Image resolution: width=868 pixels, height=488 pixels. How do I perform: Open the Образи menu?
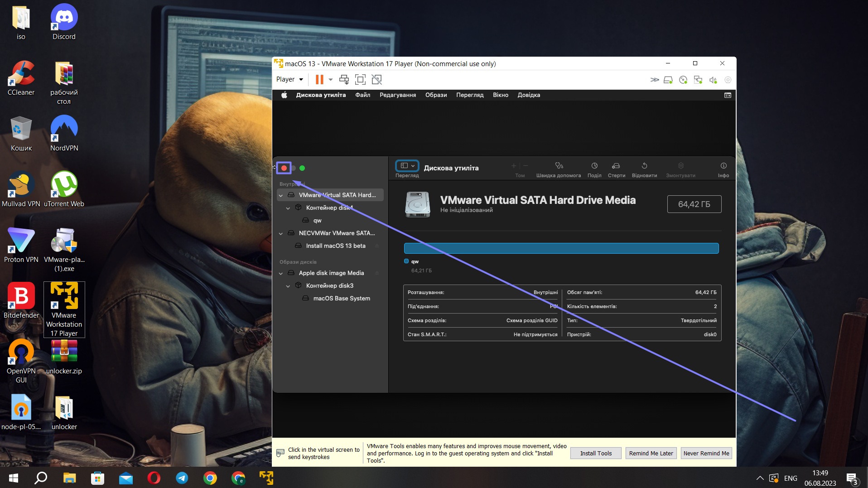click(x=436, y=95)
